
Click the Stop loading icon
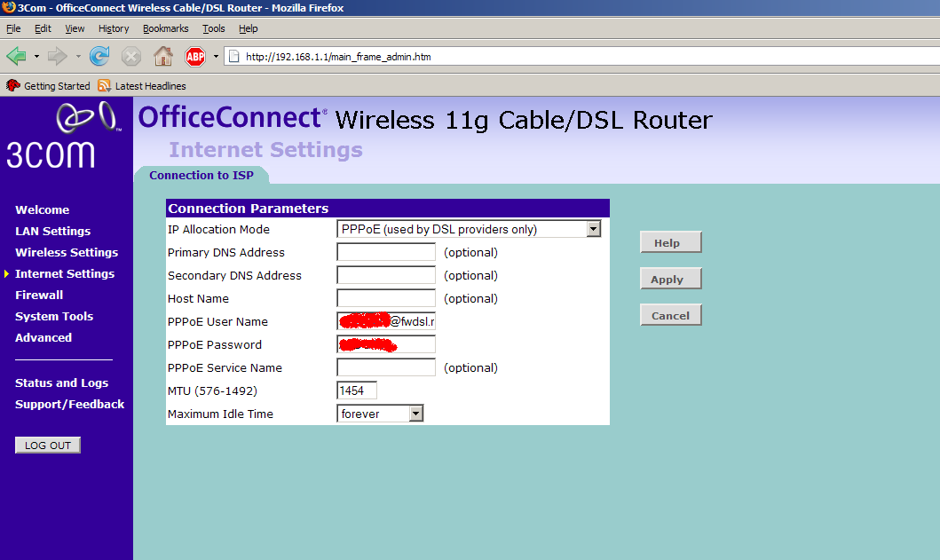130,57
